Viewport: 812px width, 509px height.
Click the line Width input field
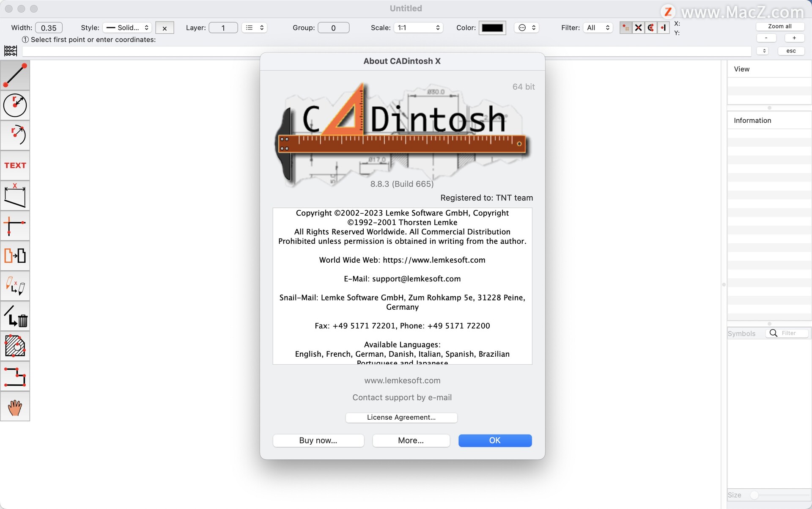[49, 28]
